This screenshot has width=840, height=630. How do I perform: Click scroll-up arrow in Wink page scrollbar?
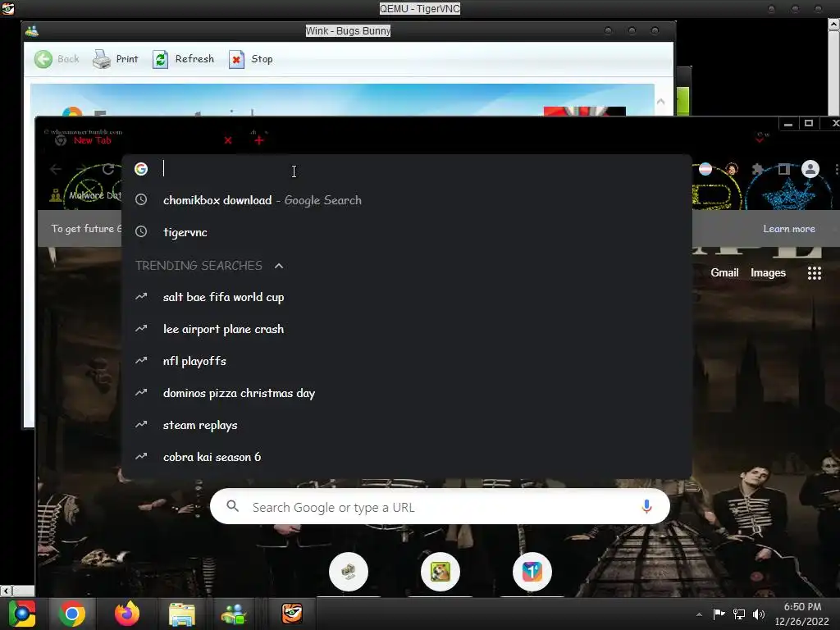[660, 101]
